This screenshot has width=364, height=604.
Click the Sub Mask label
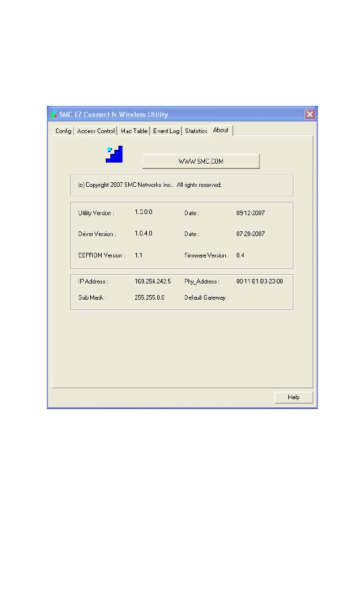(92, 297)
